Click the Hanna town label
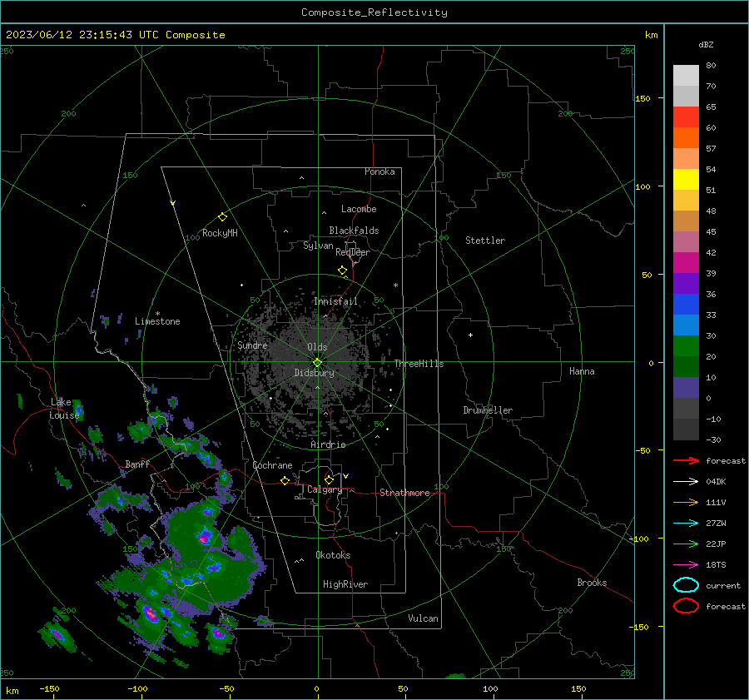Image resolution: width=749 pixels, height=700 pixels. (582, 371)
